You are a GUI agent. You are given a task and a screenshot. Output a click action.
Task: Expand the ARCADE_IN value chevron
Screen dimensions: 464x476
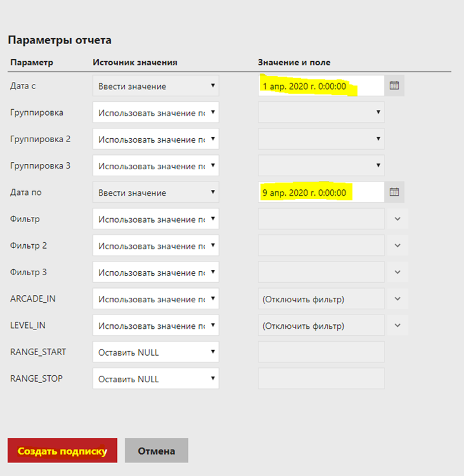(x=397, y=299)
